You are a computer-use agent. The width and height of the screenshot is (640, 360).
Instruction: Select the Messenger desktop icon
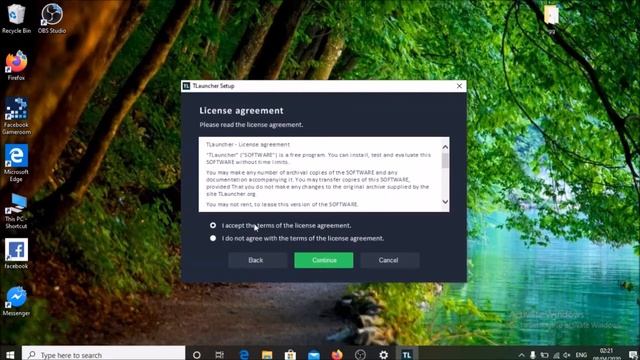point(16,301)
